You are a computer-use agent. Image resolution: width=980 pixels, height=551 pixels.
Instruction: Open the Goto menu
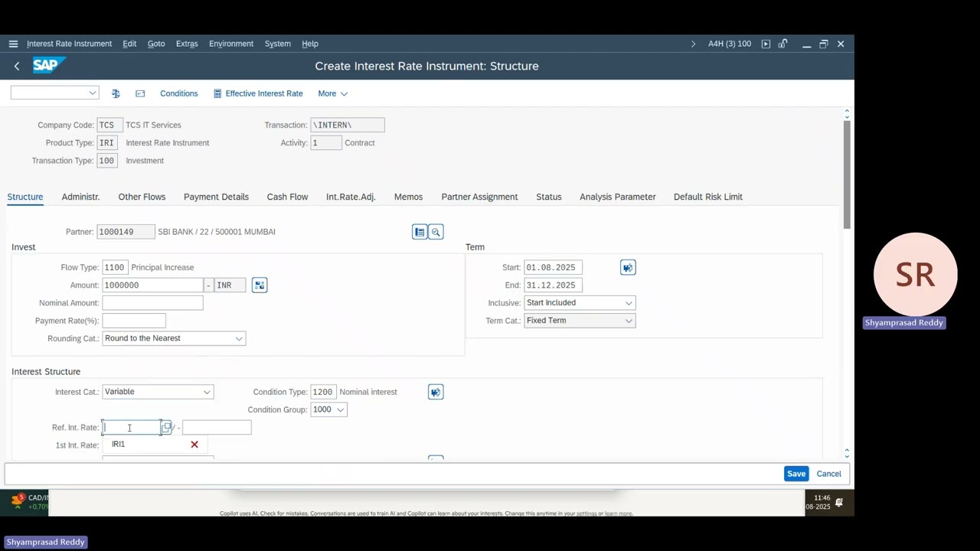(x=156, y=44)
